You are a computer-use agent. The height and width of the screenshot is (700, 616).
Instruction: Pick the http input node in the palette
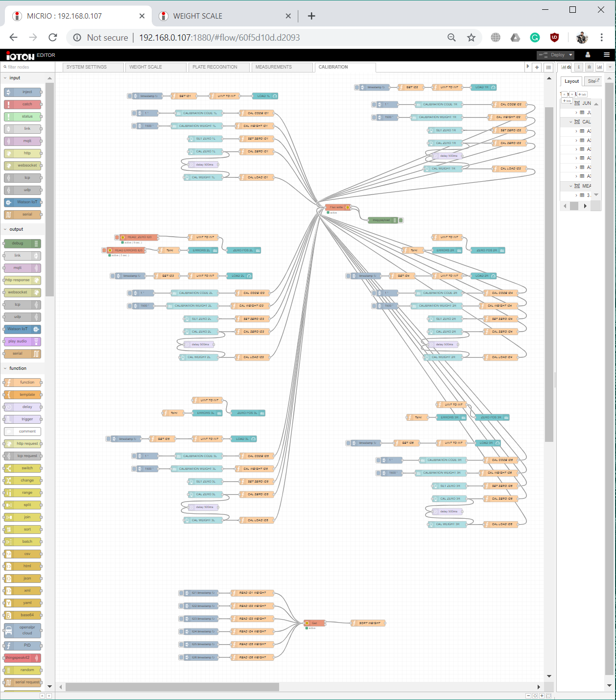[x=23, y=153]
